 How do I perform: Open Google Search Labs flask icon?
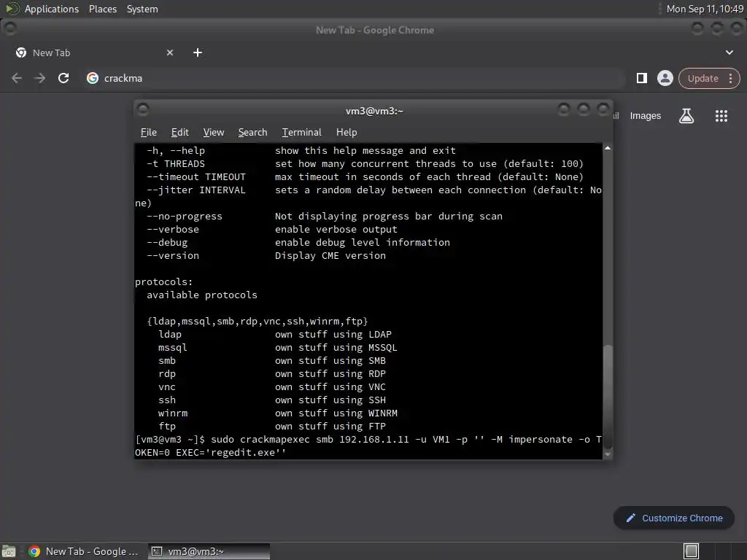tap(686, 116)
